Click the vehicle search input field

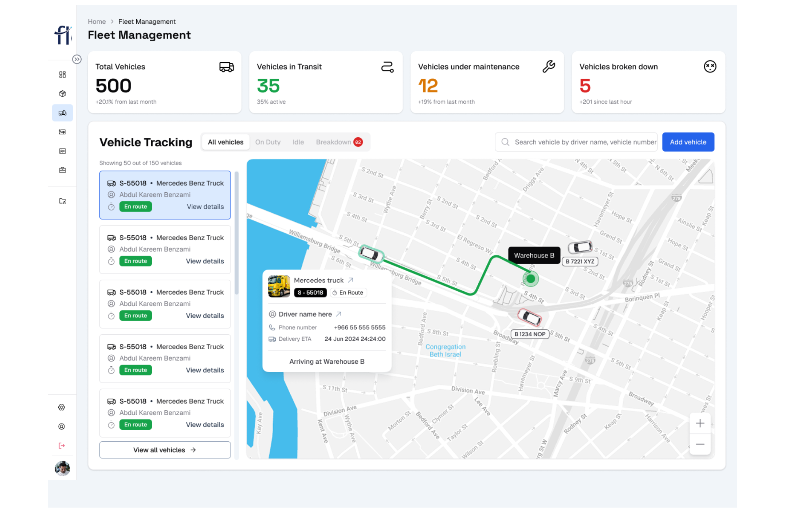point(576,142)
